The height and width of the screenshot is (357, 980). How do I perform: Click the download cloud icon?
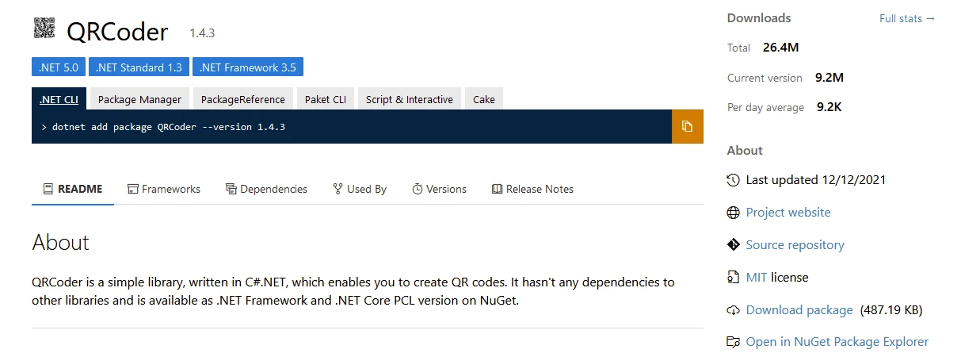(x=733, y=310)
